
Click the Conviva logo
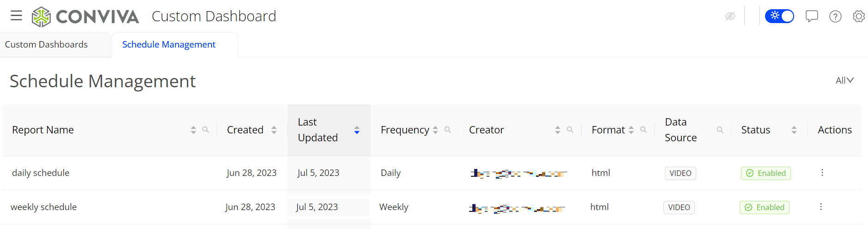tap(85, 17)
